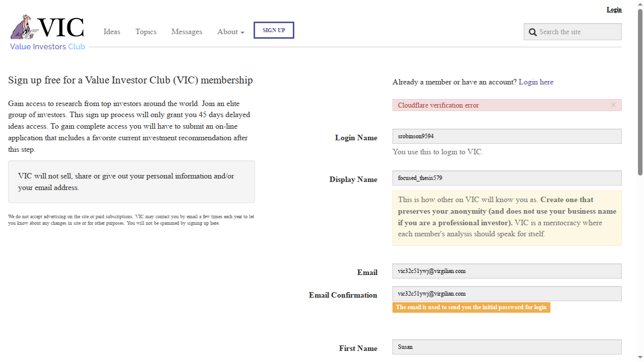
Task: Click the Email input field
Action: click(507, 271)
